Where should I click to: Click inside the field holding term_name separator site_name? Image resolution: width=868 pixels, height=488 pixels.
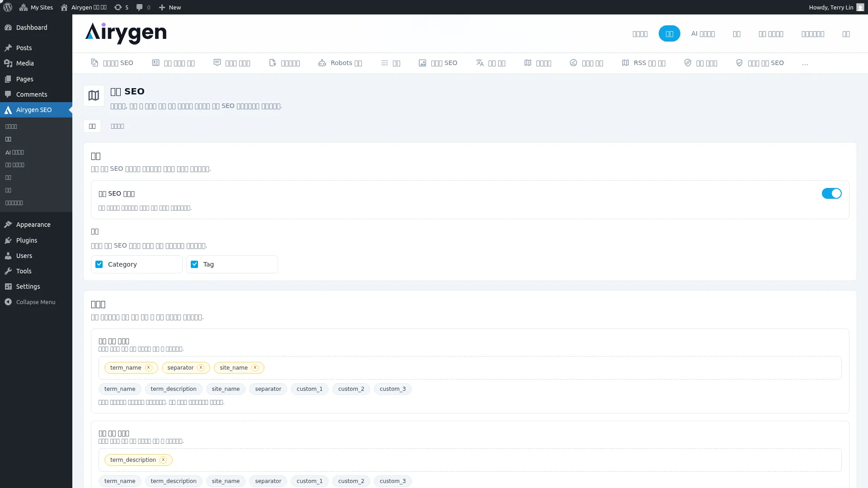pos(470,368)
